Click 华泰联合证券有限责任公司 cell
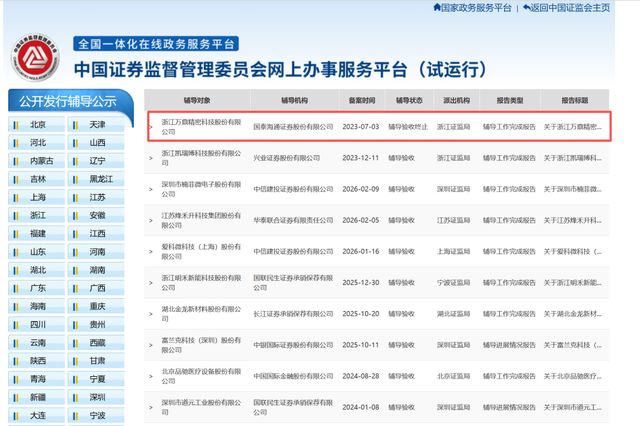This screenshot has height=426, width=640. 293,220
